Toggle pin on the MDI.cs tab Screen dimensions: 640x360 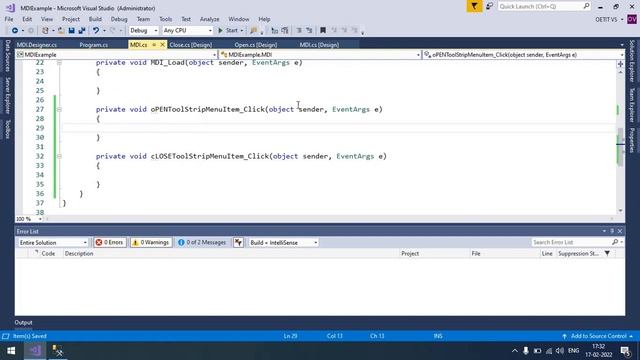tap(154, 45)
